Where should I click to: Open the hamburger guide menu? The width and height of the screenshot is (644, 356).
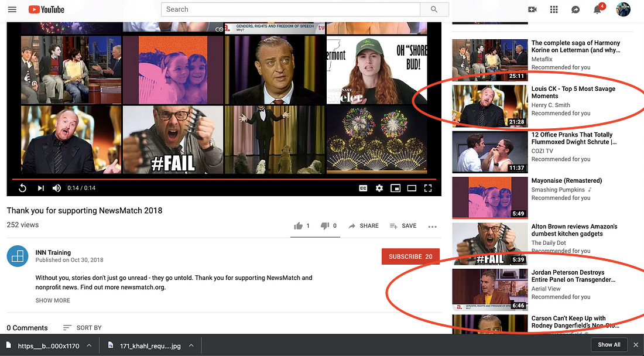tap(12, 9)
